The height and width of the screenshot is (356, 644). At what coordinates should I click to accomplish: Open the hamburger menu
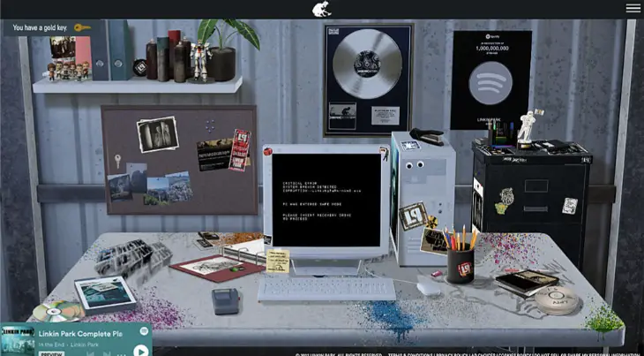633,8
